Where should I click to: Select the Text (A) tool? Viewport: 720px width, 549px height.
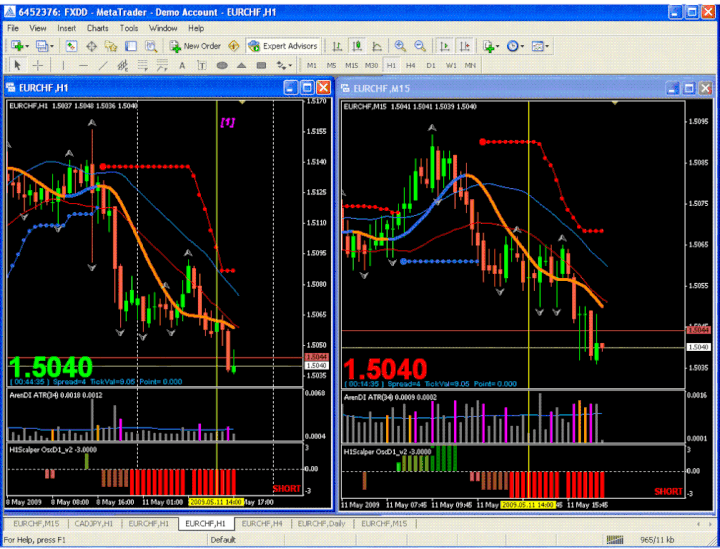coord(182,66)
